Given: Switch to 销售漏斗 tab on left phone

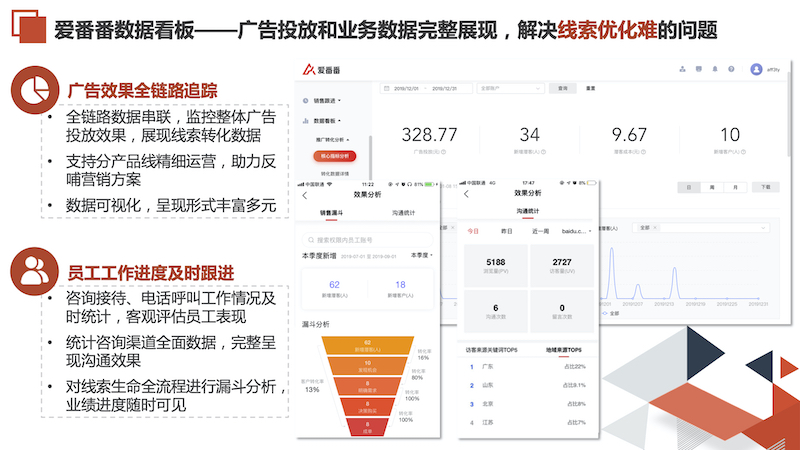Looking at the screenshot, I should [x=331, y=213].
